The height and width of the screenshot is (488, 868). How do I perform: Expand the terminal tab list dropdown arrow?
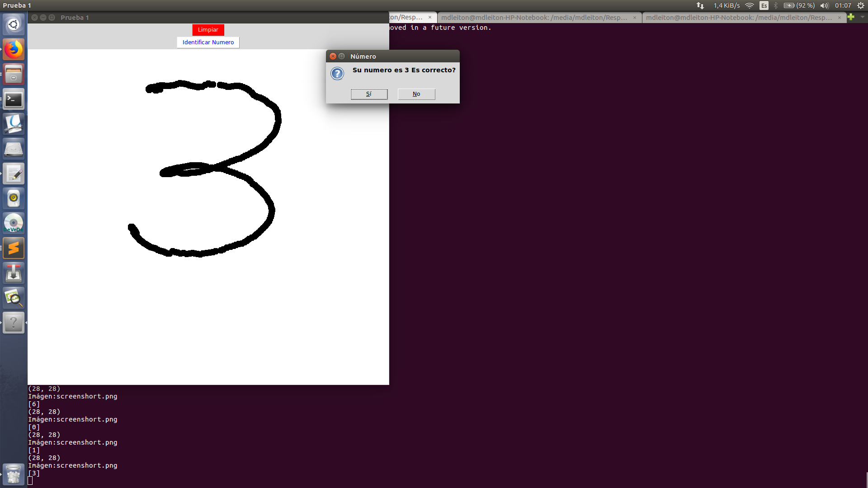pyautogui.click(x=862, y=17)
